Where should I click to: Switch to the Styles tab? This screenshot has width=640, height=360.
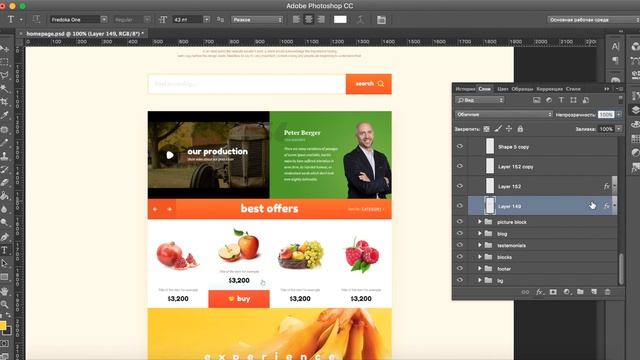tap(573, 89)
